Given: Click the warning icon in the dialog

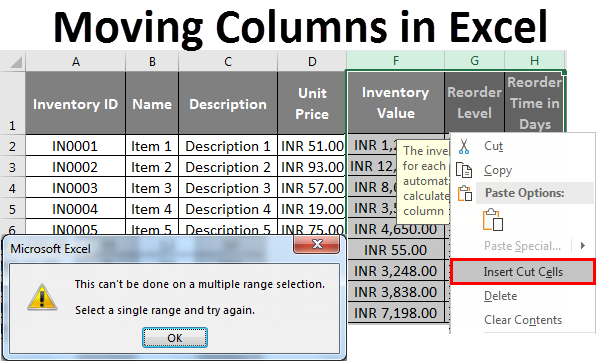Looking at the screenshot, I should (x=42, y=297).
